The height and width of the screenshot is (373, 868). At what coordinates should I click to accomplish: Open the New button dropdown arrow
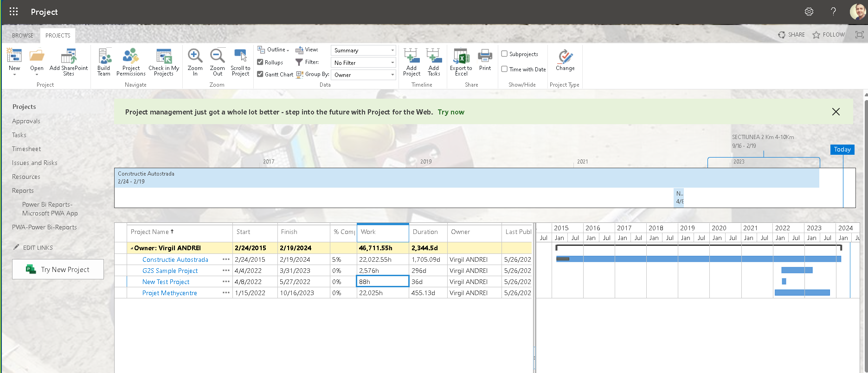[x=14, y=75]
